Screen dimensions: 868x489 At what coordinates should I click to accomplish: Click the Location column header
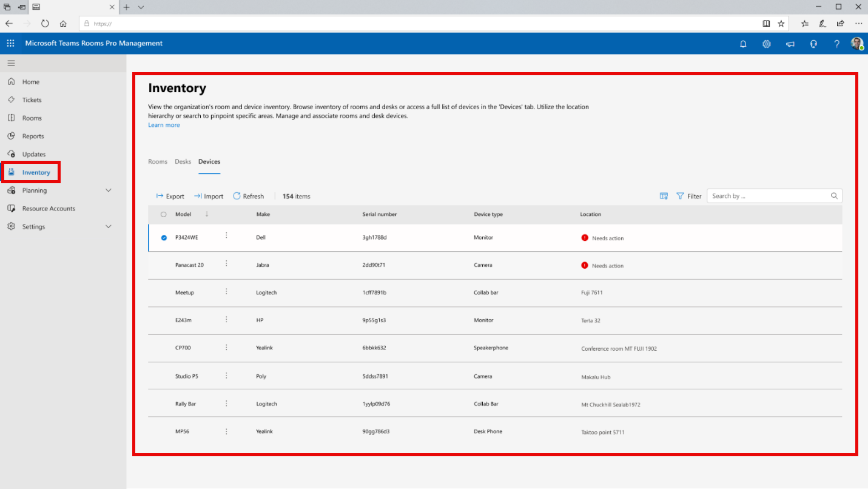591,214
